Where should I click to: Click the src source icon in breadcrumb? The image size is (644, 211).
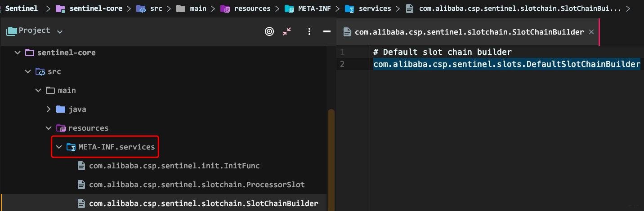coord(141,8)
